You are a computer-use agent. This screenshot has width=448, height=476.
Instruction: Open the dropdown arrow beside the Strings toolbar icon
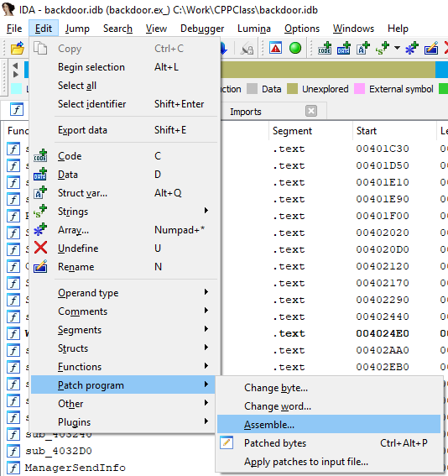click(397, 48)
